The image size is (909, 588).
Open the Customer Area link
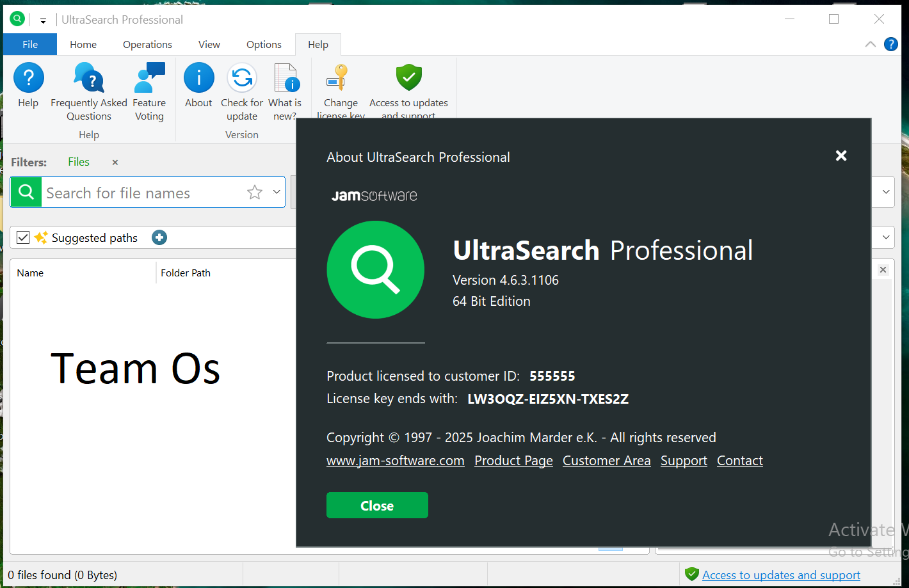(x=606, y=461)
